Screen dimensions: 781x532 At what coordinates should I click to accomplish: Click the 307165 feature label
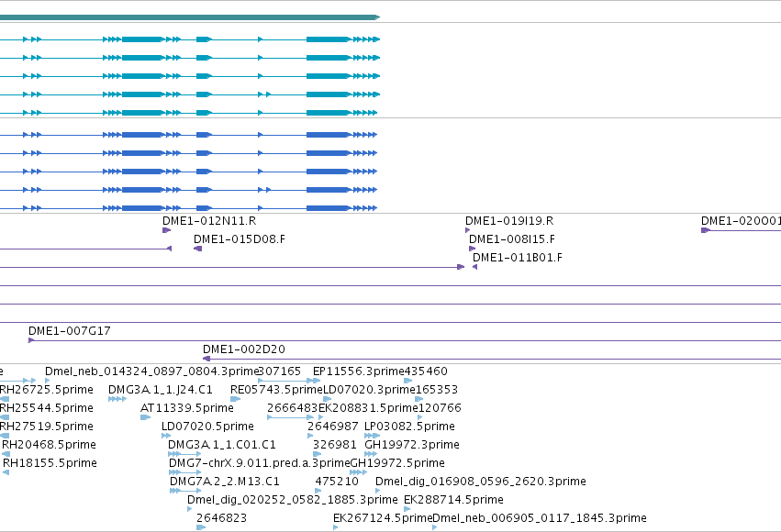tap(280, 371)
